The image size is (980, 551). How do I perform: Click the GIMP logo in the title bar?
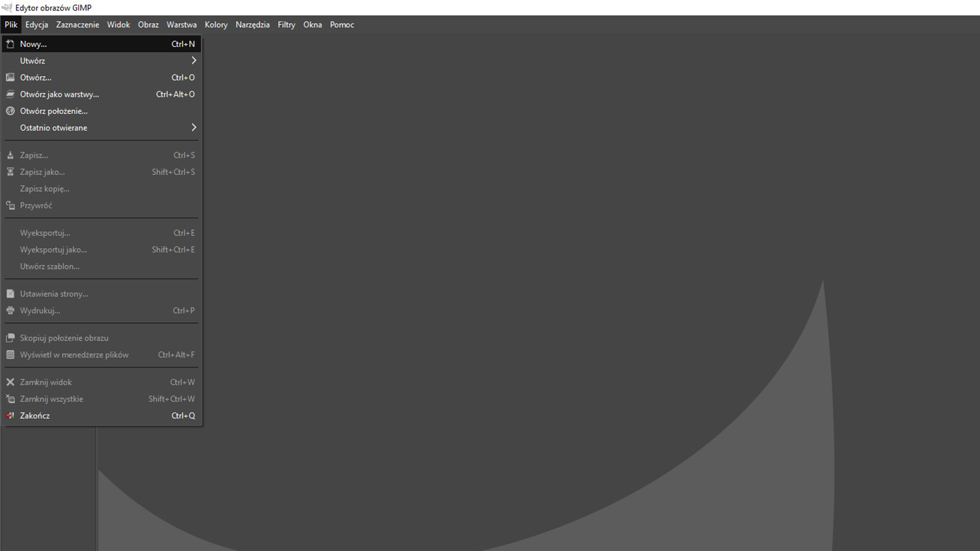point(7,8)
